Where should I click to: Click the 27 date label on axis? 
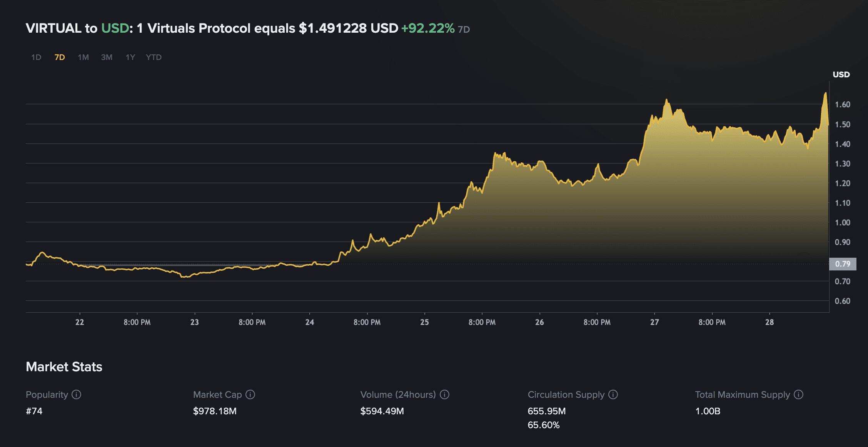click(x=654, y=322)
